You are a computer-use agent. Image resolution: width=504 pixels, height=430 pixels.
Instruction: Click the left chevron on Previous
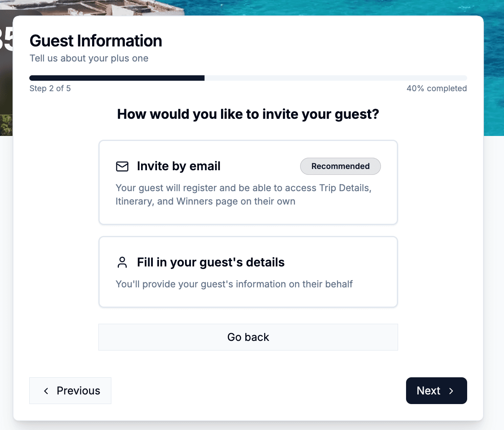coord(46,391)
